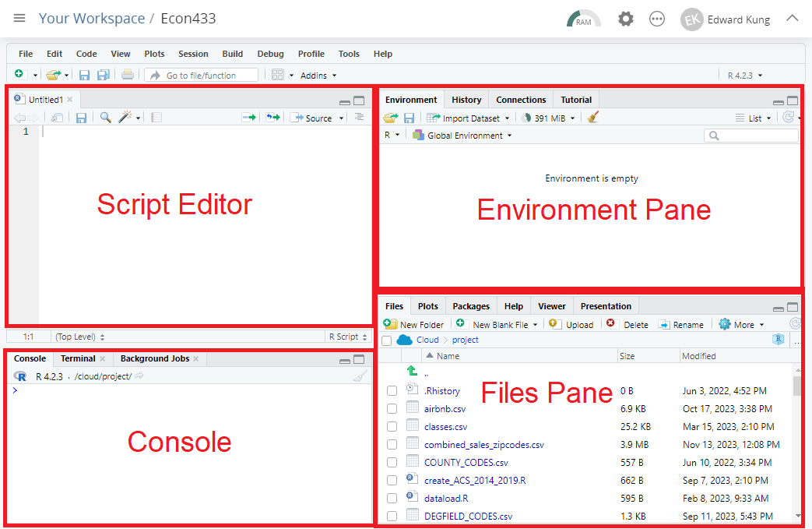This screenshot has height=529, width=812.
Task: Click Show in new window editor icon
Action: [57, 118]
